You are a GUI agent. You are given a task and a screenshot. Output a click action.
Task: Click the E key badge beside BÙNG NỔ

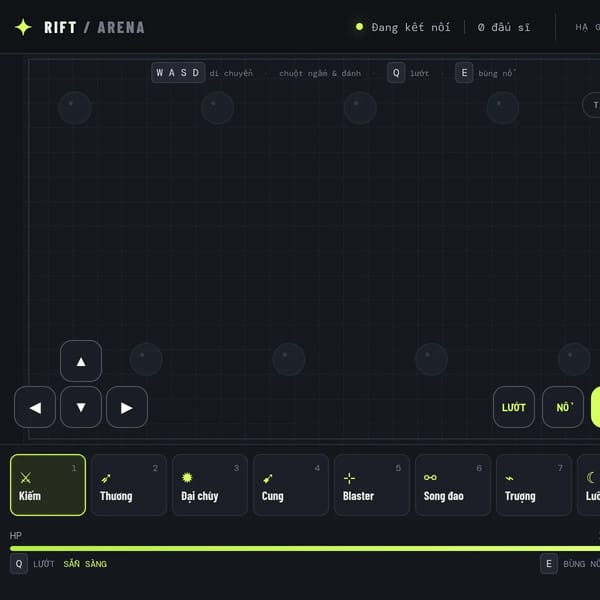tap(549, 564)
